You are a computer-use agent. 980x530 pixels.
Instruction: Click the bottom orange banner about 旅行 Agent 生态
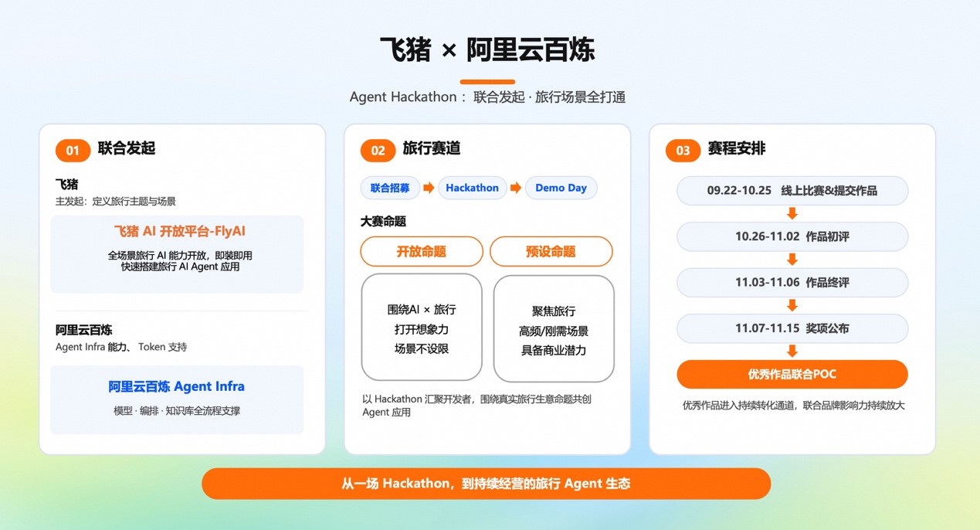pyautogui.click(x=487, y=484)
